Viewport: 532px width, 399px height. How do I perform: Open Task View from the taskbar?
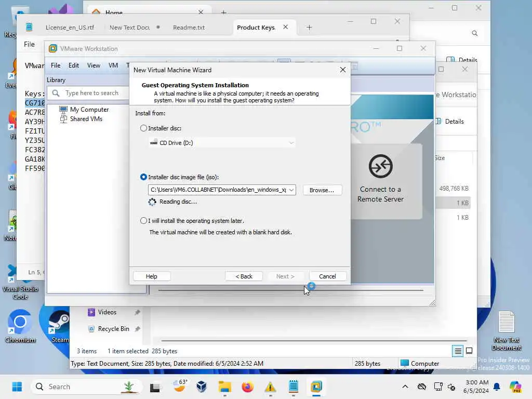[x=155, y=387]
